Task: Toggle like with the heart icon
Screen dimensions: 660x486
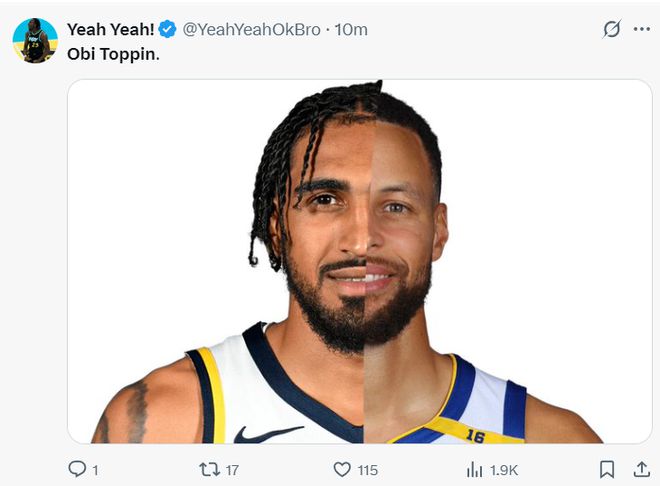Action: tap(342, 469)
